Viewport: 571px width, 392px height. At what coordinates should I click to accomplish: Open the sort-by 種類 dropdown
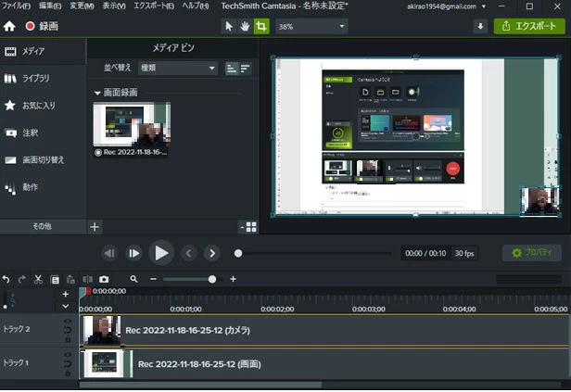pyautogui.click(x=177, y=69)
